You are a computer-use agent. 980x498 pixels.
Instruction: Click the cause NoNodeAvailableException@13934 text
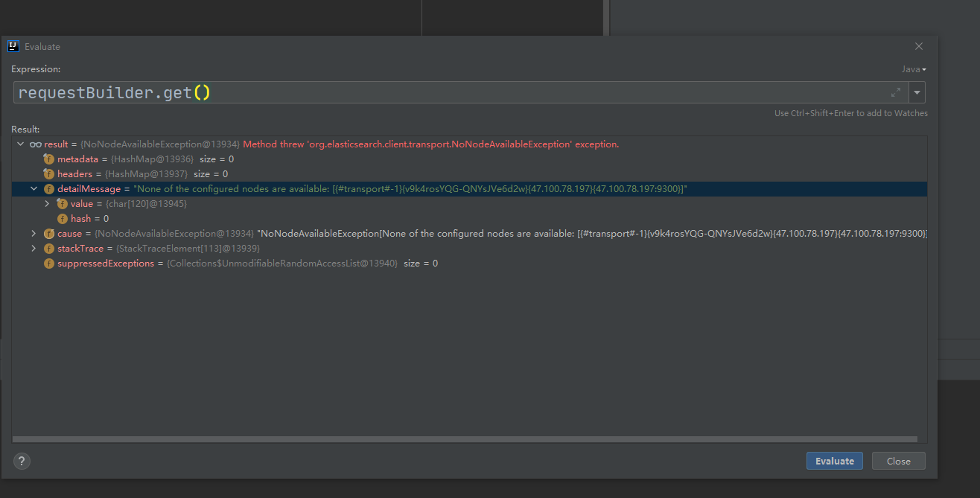pos(174,234)
